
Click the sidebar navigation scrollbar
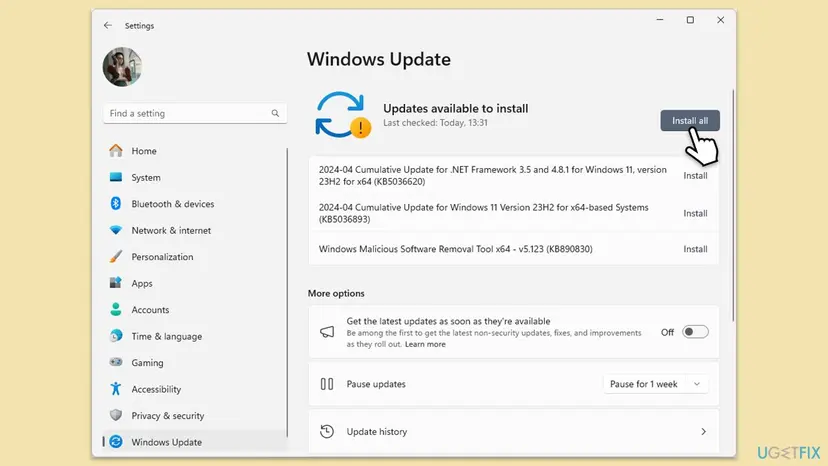(287, 292)
